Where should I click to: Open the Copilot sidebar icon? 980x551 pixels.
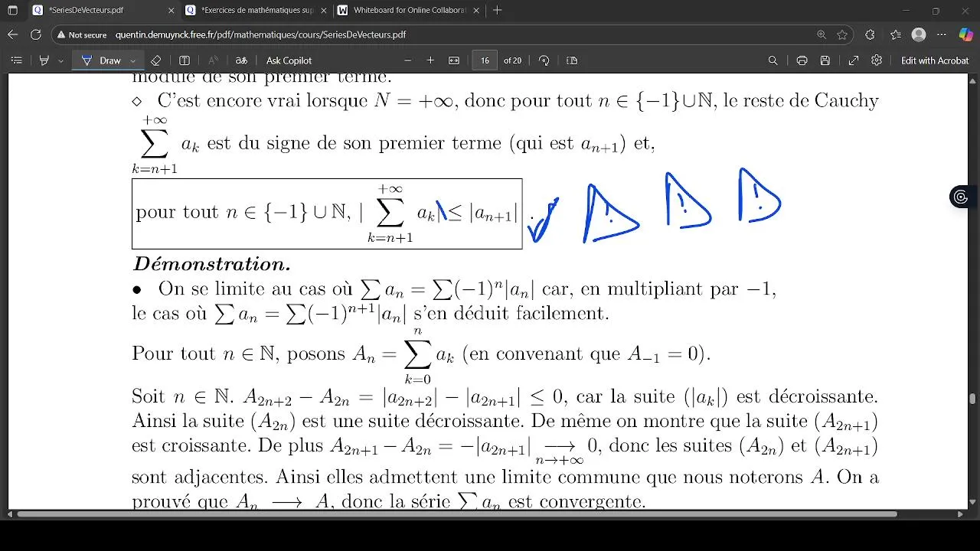point(965,34)
